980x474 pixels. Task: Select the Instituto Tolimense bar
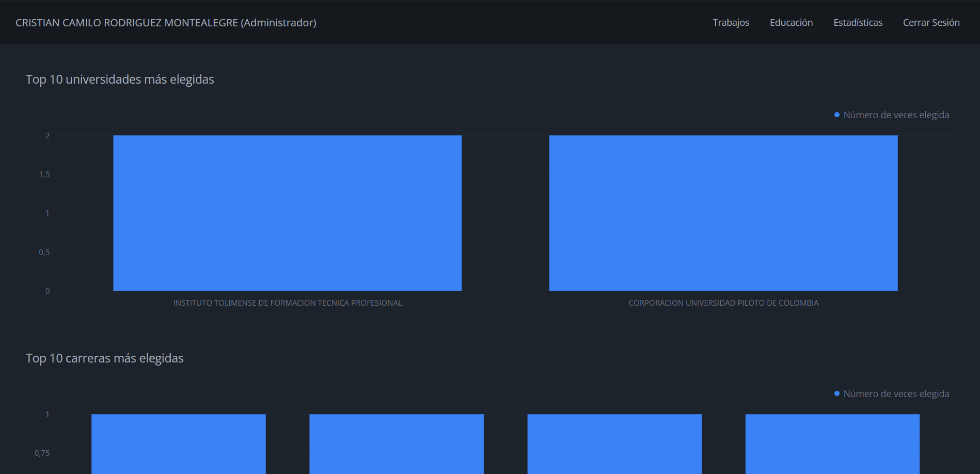[x=287, y=213]
